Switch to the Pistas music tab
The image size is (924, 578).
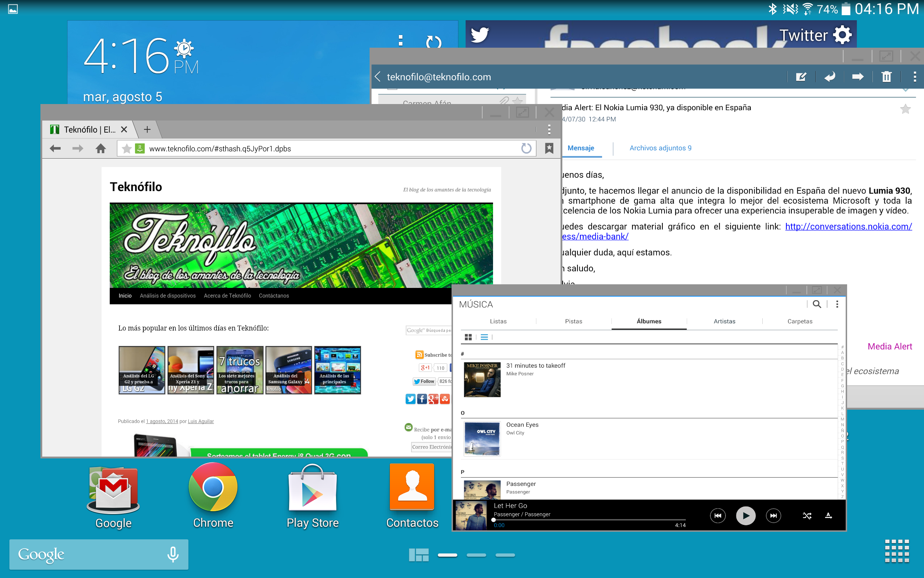[x=574, y=321]
